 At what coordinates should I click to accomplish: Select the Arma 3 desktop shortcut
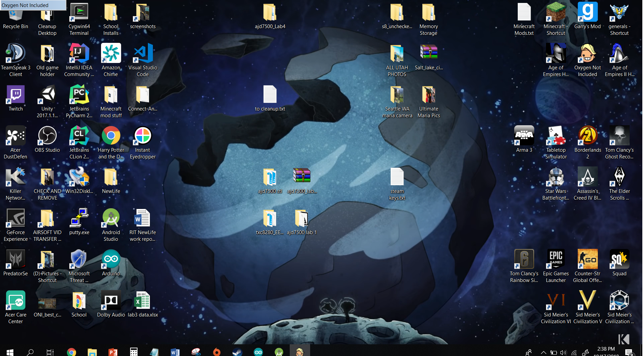coord(524,136)
